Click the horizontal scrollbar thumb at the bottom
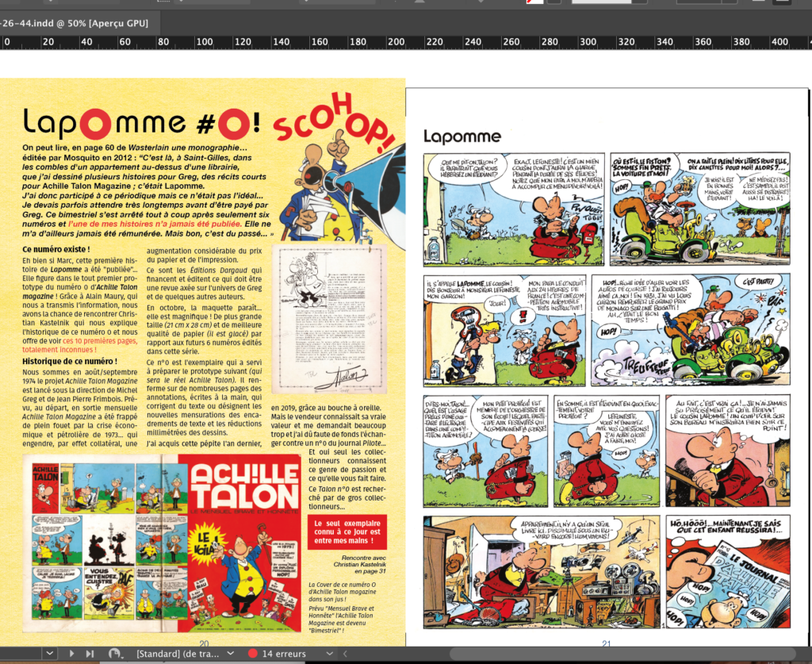Viewport: 812px width, 664px height. 622,654
